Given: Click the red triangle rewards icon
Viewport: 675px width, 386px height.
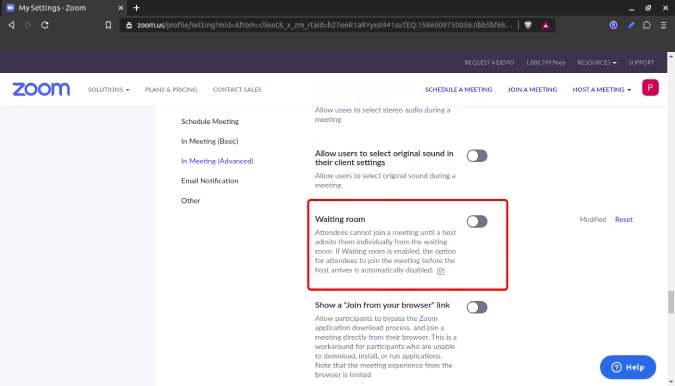Looking at the screenshot, I should (545, 25).
